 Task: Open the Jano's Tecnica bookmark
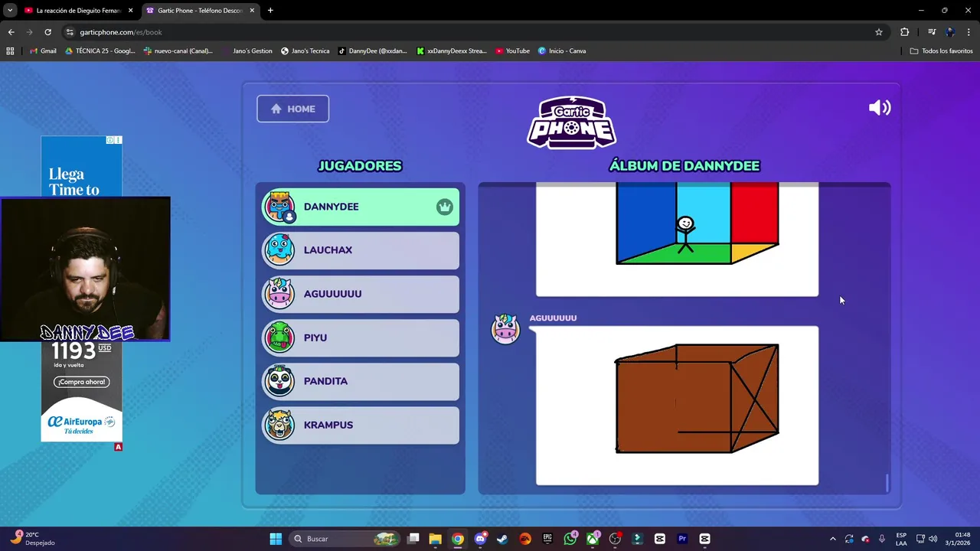[x=305, y=51]
